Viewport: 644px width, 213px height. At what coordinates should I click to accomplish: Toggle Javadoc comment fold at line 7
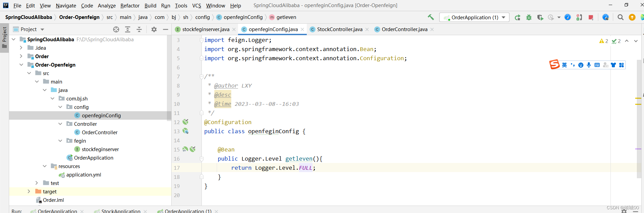coord(201,76)
